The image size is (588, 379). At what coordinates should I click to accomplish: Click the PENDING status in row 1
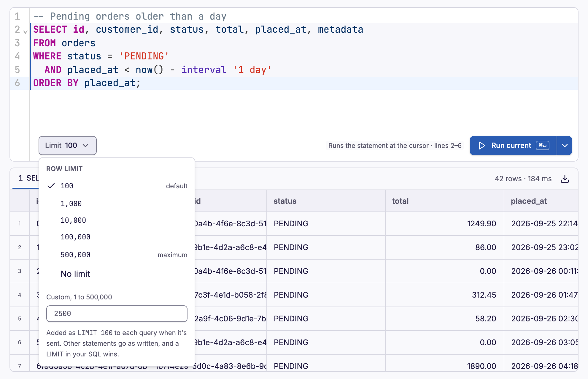click(x=326, y=224)
